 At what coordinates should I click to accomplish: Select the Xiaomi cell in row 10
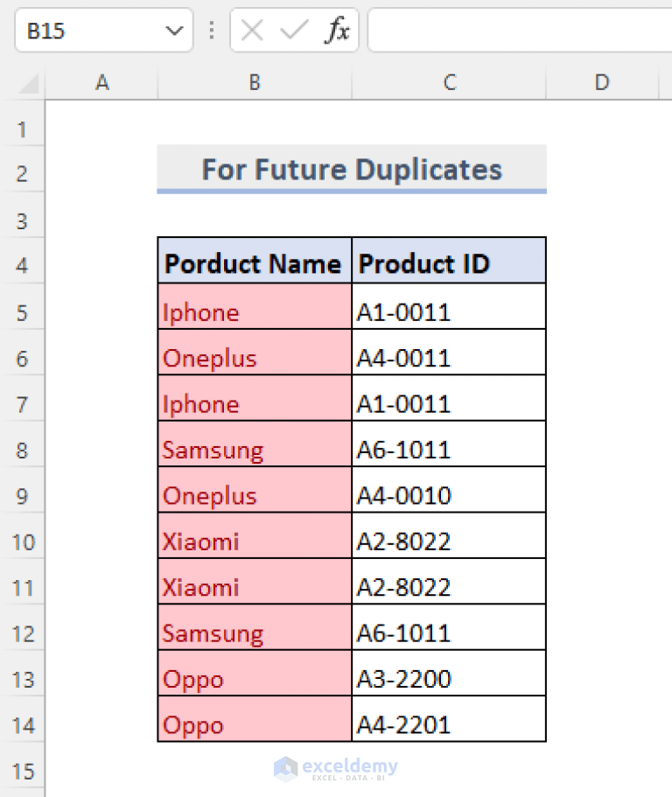[x=254, y=542]
